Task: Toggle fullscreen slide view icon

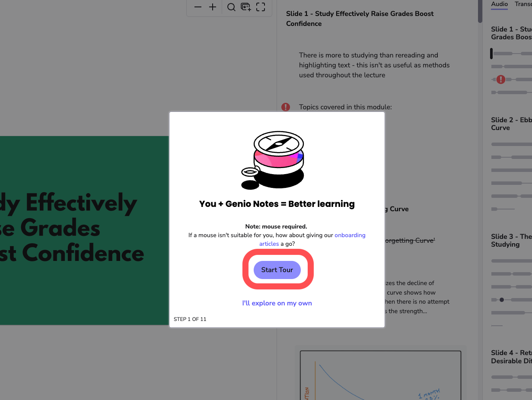Action: [261, 7]
